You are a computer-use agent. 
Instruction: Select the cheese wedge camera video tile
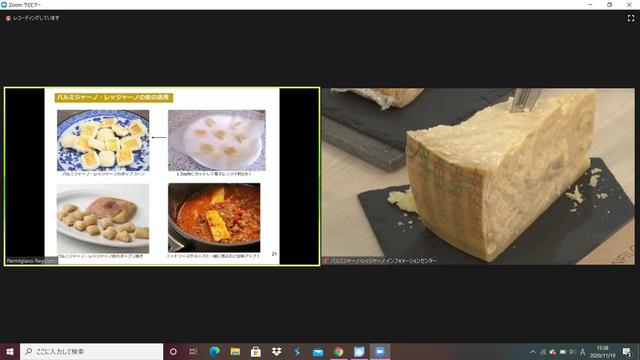pyautogui.click(x=478, y=176)
